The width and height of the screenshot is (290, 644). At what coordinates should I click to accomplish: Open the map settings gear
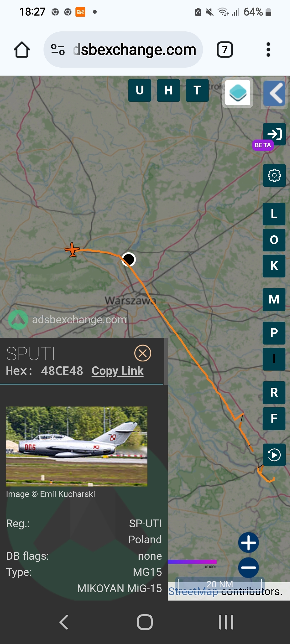point(274,175)
